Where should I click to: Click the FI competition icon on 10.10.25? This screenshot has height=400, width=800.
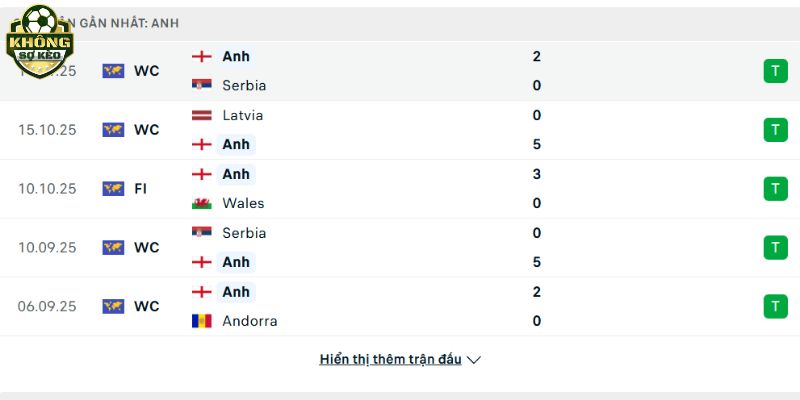(113, 189)
